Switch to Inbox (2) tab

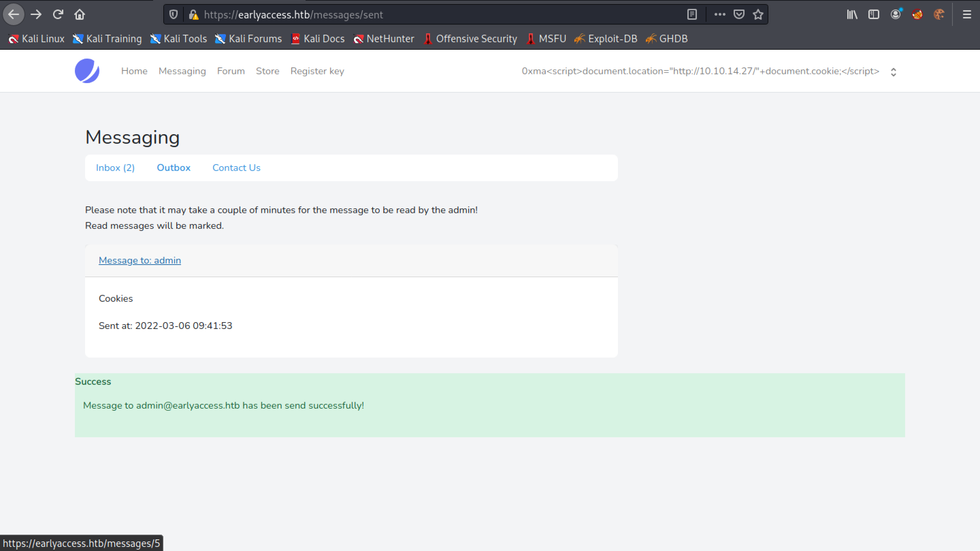115,168
